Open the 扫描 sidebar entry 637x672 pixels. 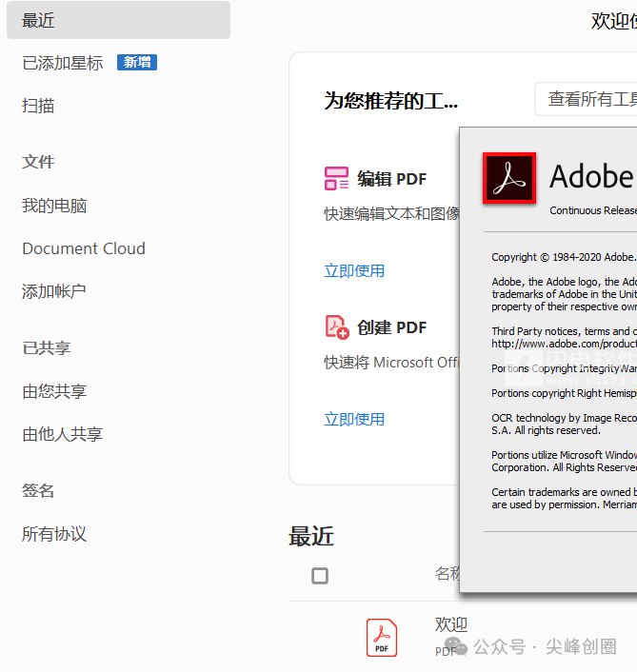coord(38,106)
